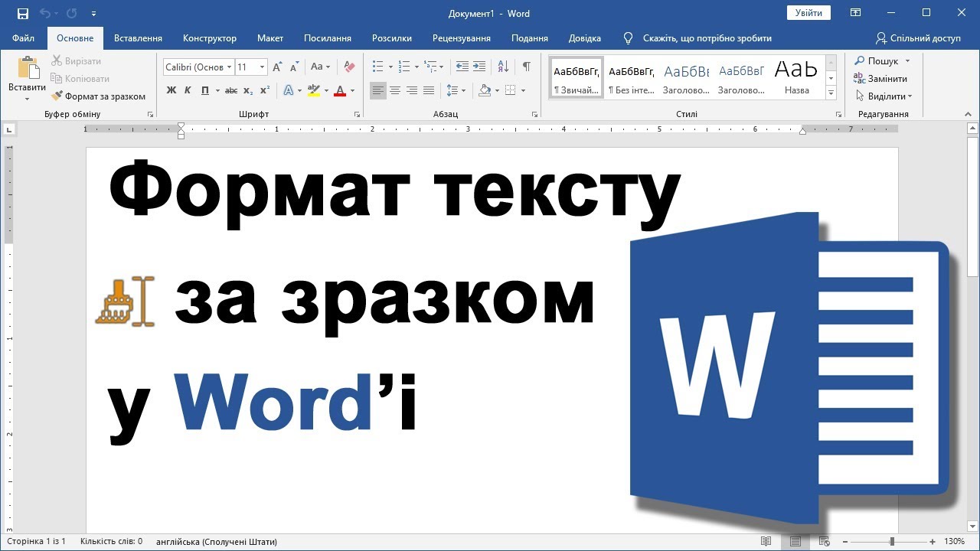The width and height of the screenshot is (980, 551).
Task: Click Замінити (Replace) button
Action: tap(880, 79)
